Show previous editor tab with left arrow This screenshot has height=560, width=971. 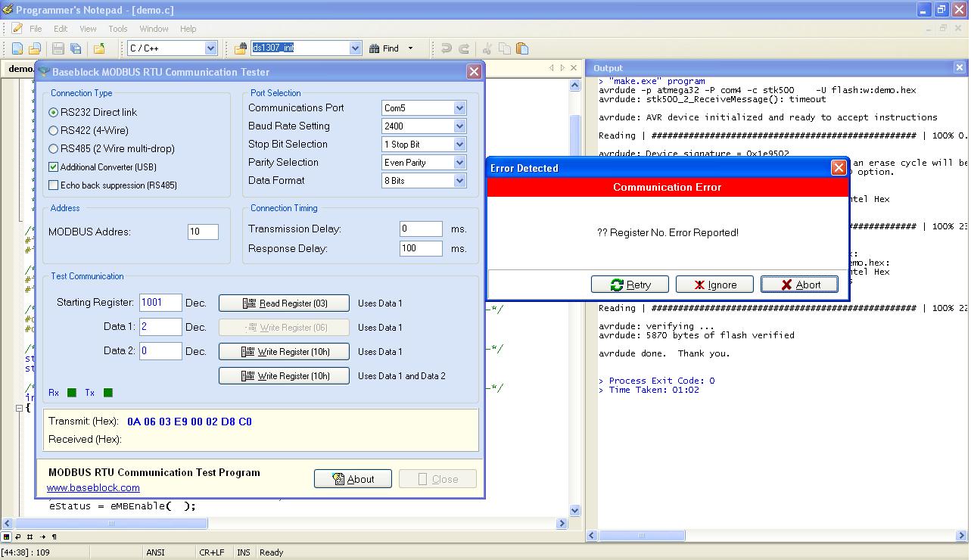[x=551, y=67]
